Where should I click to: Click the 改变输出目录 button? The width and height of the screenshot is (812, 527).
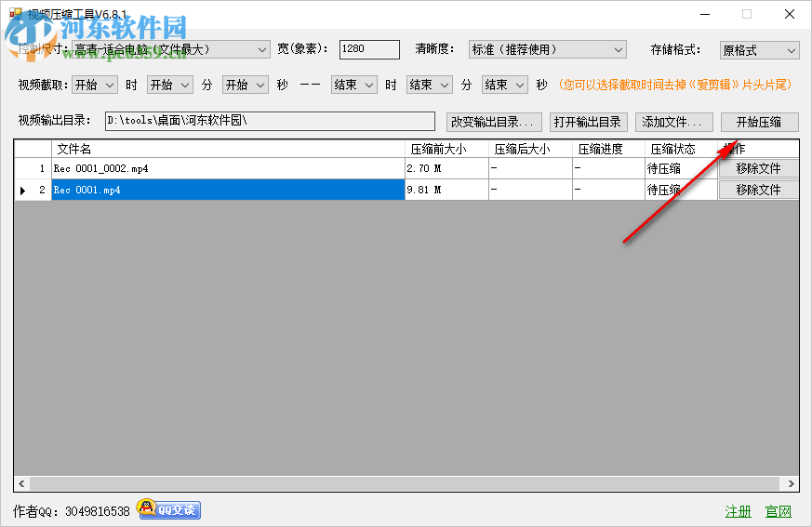[494, 122]
